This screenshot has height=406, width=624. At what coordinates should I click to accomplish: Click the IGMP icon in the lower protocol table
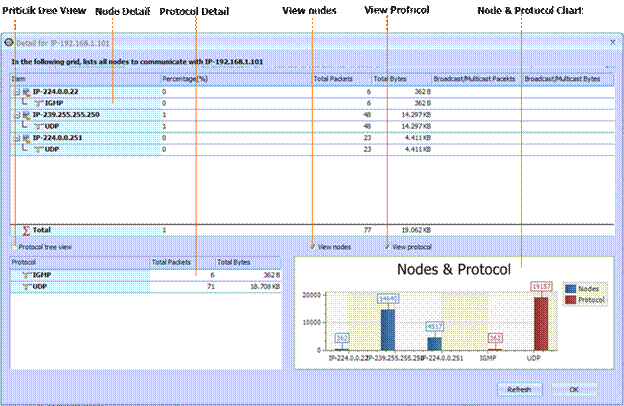click(27, 275)
